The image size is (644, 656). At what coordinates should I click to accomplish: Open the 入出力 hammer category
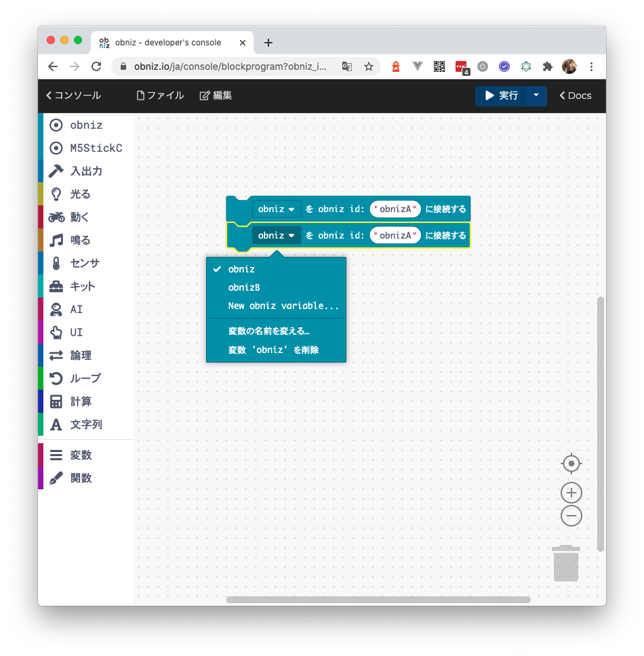86,171
